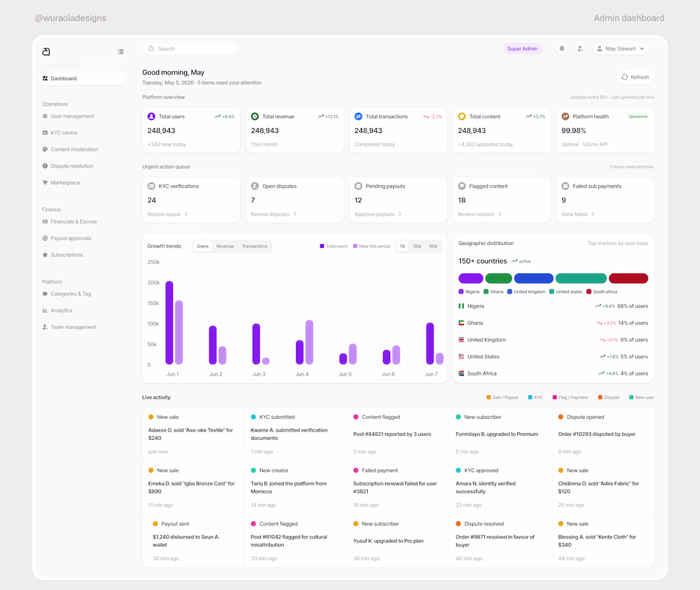This screenshot has width=700, height=590.
Task: Open View failed chevron link
Action: click(x=578, y=214)
